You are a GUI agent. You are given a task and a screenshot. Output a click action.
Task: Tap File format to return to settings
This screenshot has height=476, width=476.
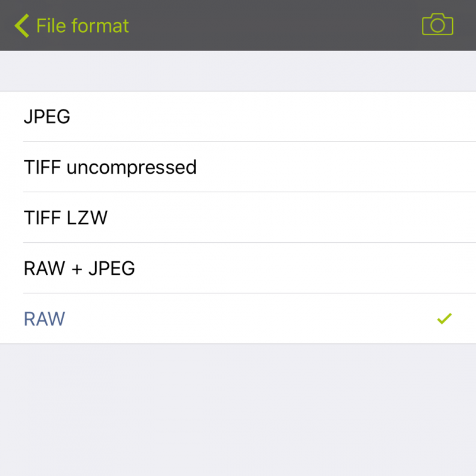click(81, 25)
